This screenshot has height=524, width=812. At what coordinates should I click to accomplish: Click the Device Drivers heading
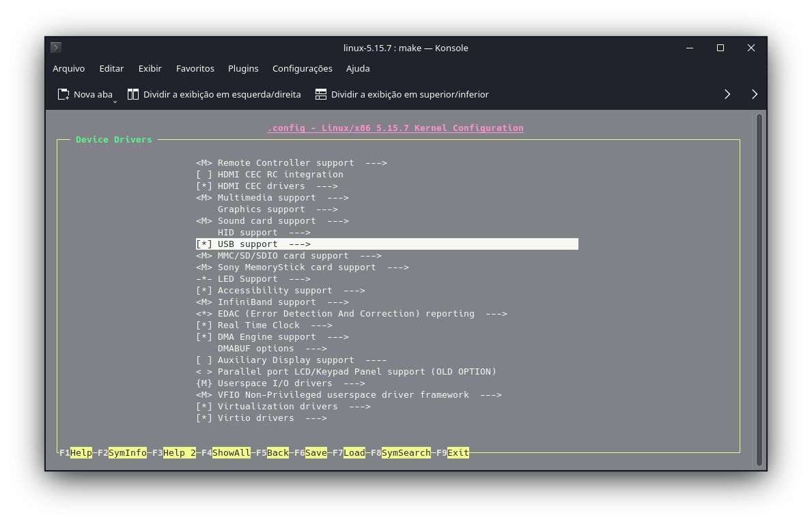[x=114, y=139]
